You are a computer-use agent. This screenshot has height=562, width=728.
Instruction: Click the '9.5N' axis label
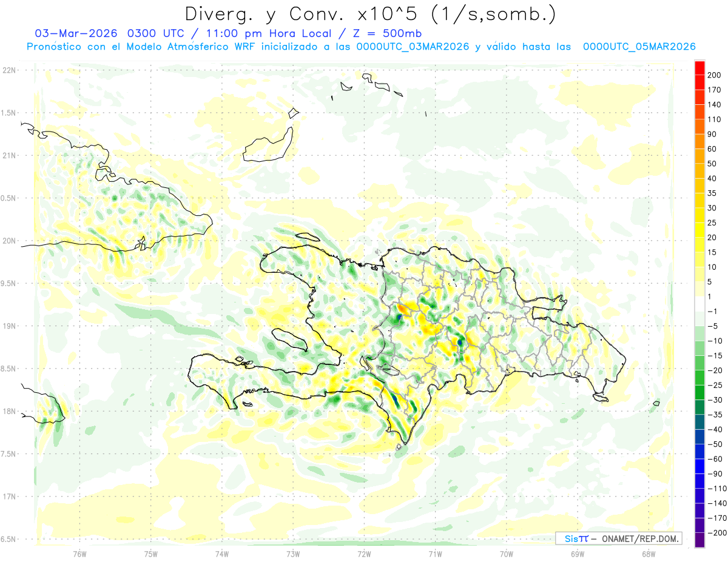point(8,283)
